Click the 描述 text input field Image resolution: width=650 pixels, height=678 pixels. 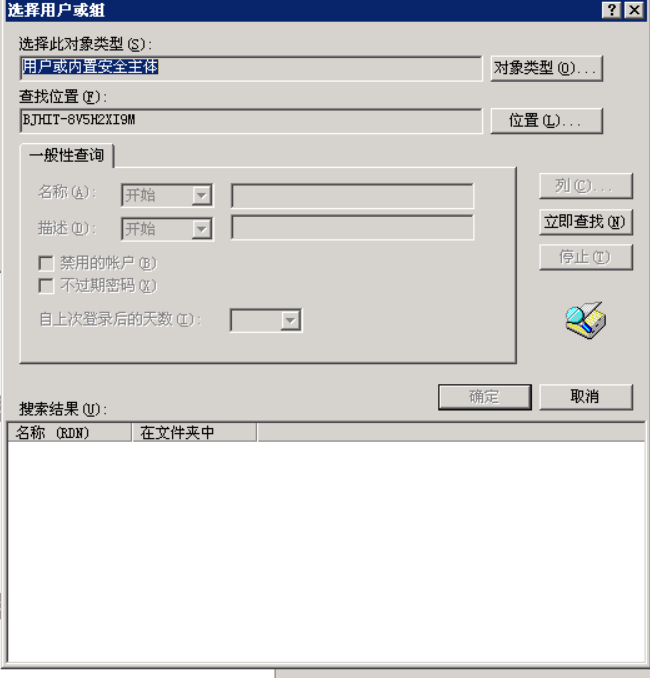[352, 227]
